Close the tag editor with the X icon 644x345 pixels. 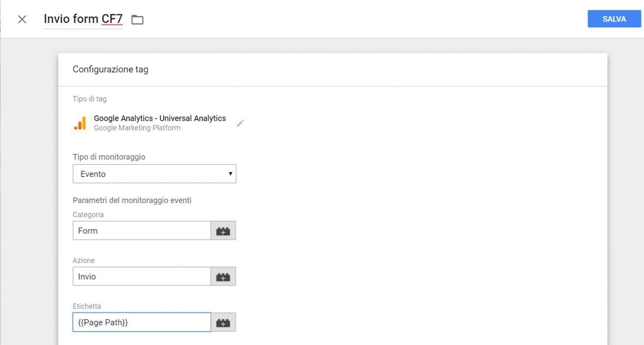[x=22, y=19]
